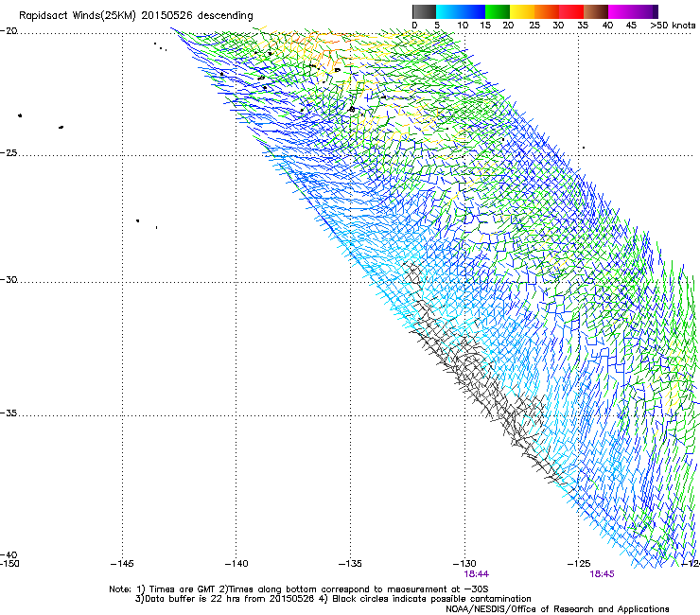
Task: Click the latitude label -25
Action: (9, 152)
